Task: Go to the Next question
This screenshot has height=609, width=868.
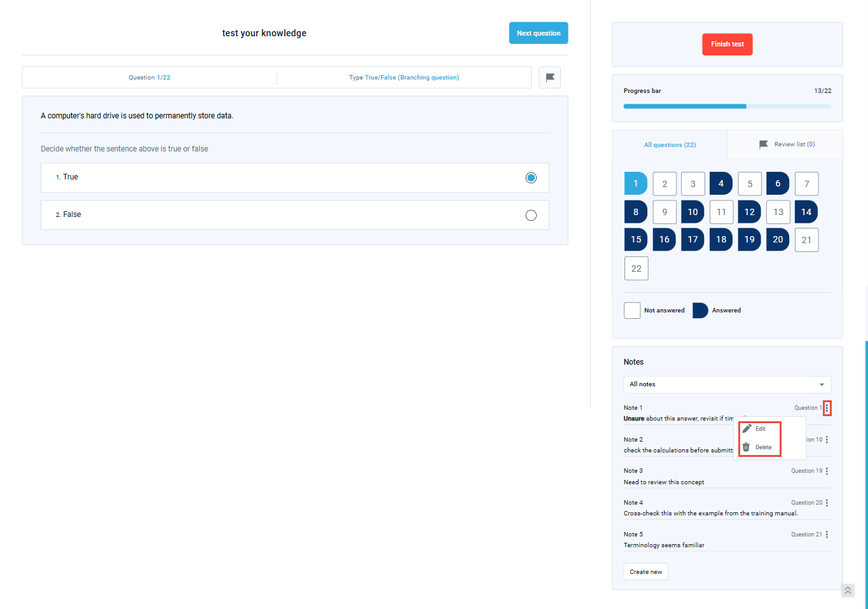Action: coord(539,33)
